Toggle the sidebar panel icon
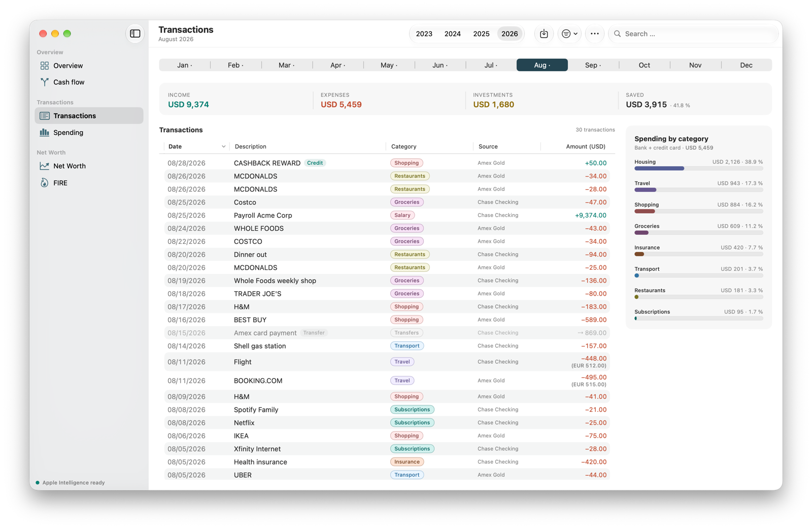The width and height of the screenshot is (812, 529). (x=135, y=33)
